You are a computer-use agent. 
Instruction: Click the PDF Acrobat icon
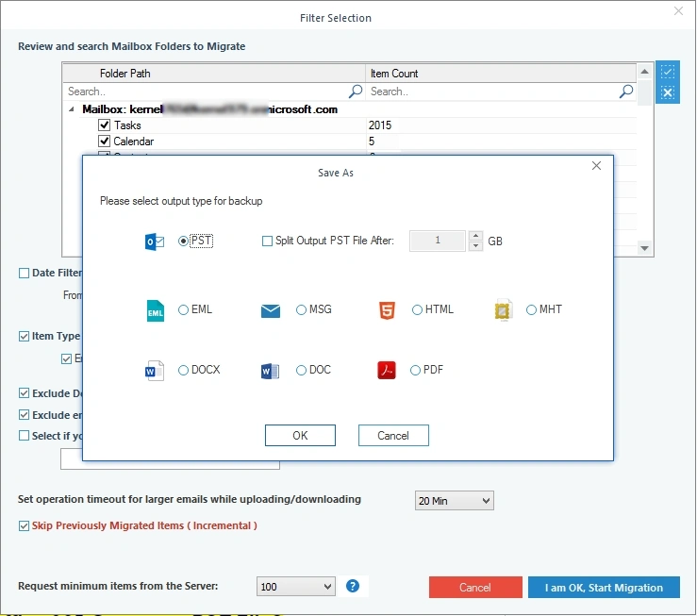(387, 370)
